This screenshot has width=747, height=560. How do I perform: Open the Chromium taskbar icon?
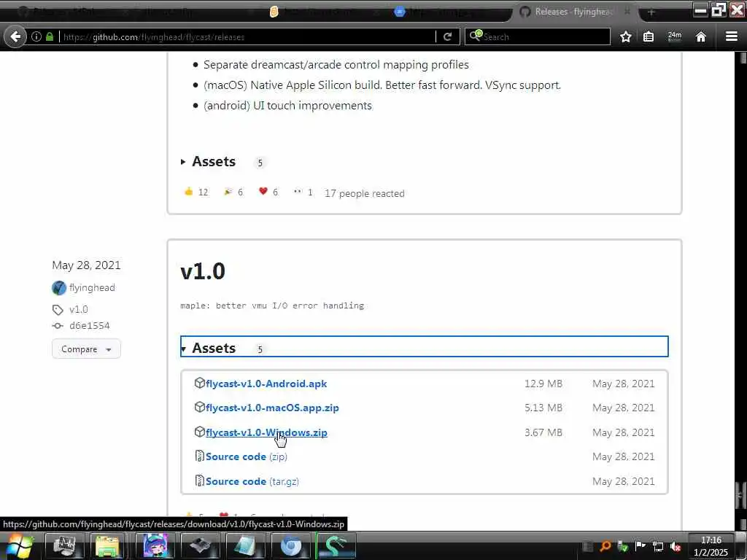tap(290, 545)
